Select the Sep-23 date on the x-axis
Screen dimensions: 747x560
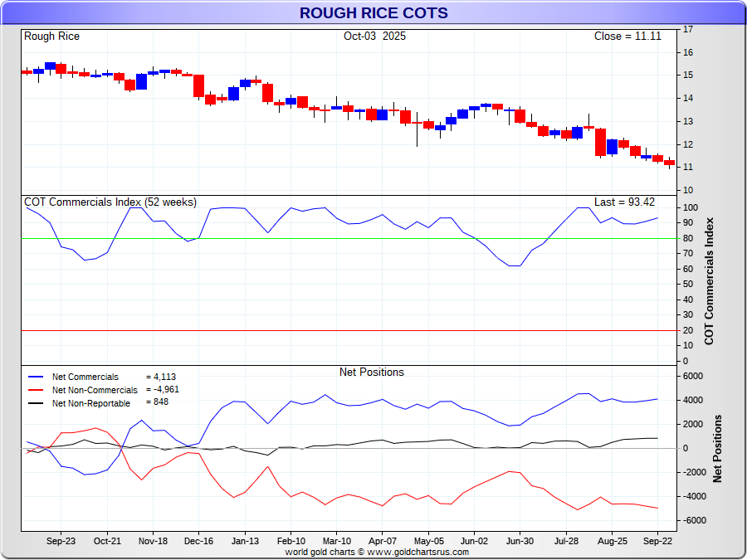[x=61, y=540]
